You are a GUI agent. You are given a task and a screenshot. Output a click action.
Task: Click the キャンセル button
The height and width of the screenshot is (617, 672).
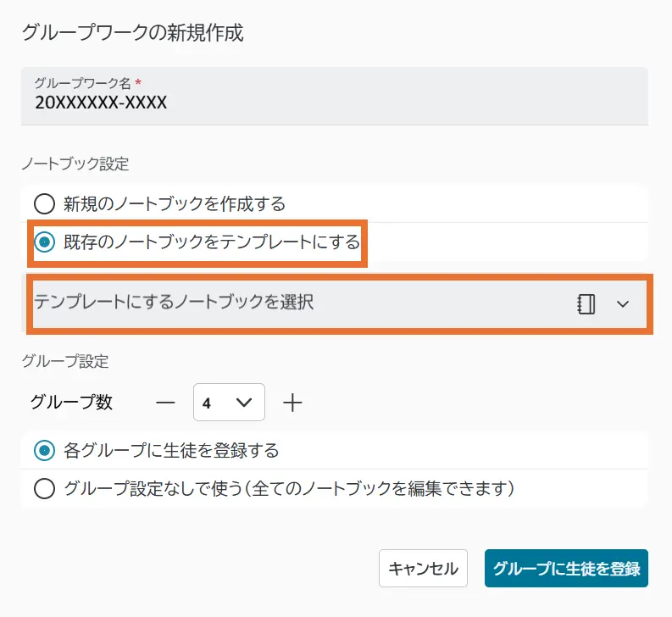point(423,568)
